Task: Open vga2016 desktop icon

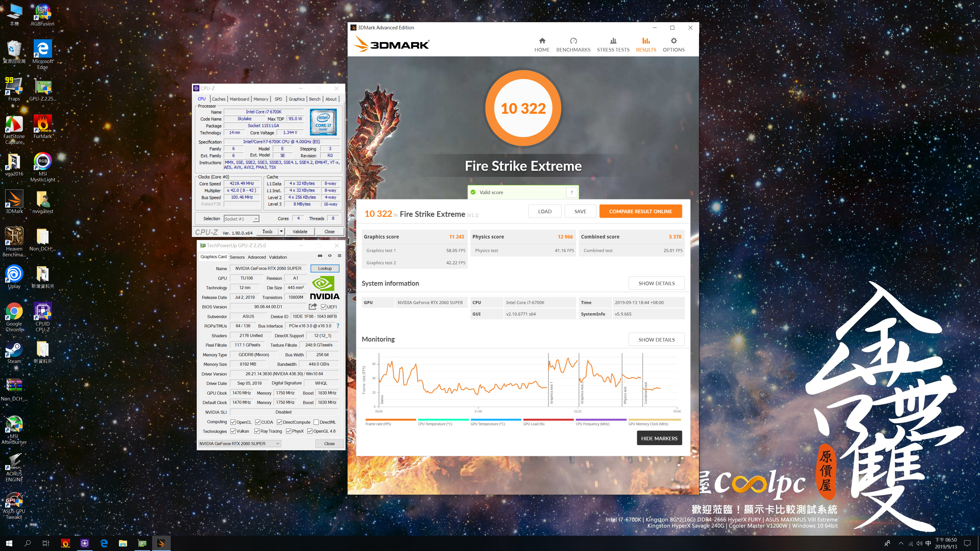Action: 14,164
